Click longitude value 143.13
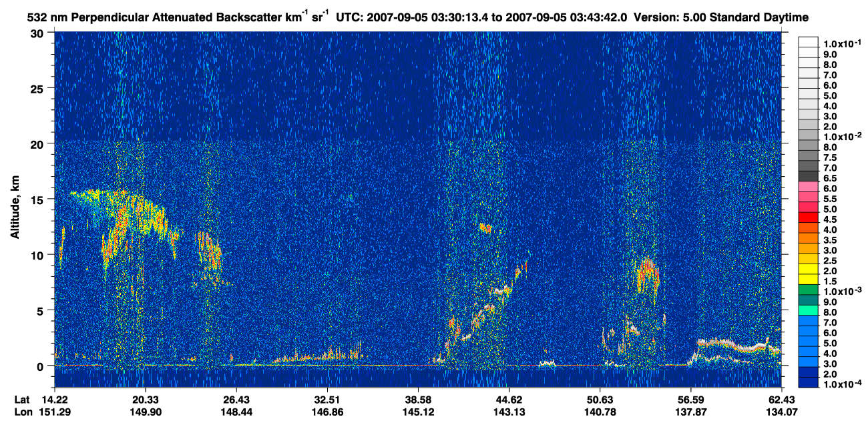Image resolution: width=868 pixels, height=445 pixels. click(x=509, y=412)
